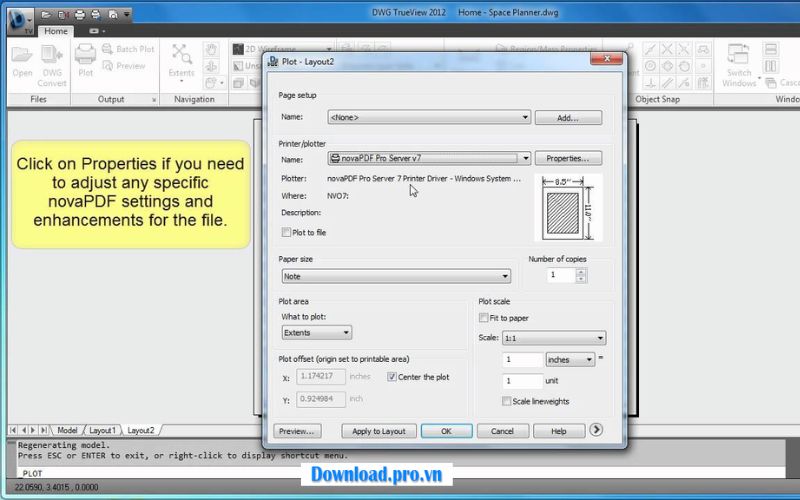
Task: Open the 2D Wireframe visual style dropdown
Action: (x=282, y=49)
